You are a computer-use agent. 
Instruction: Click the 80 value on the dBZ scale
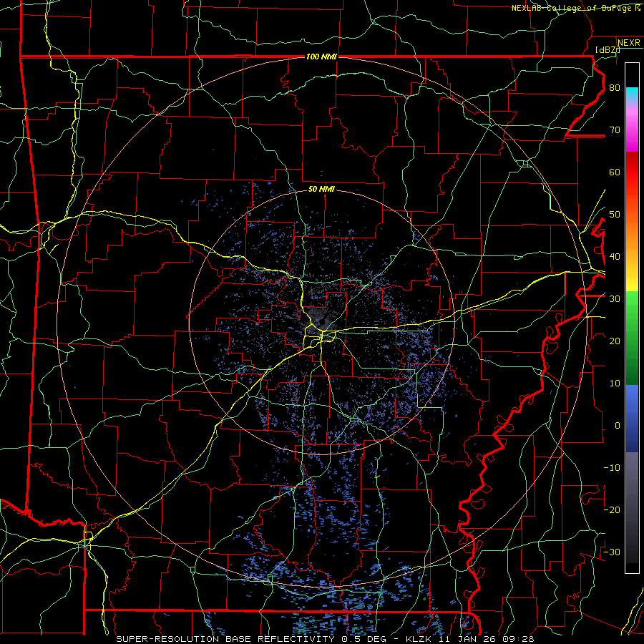[x=615, y=88]
